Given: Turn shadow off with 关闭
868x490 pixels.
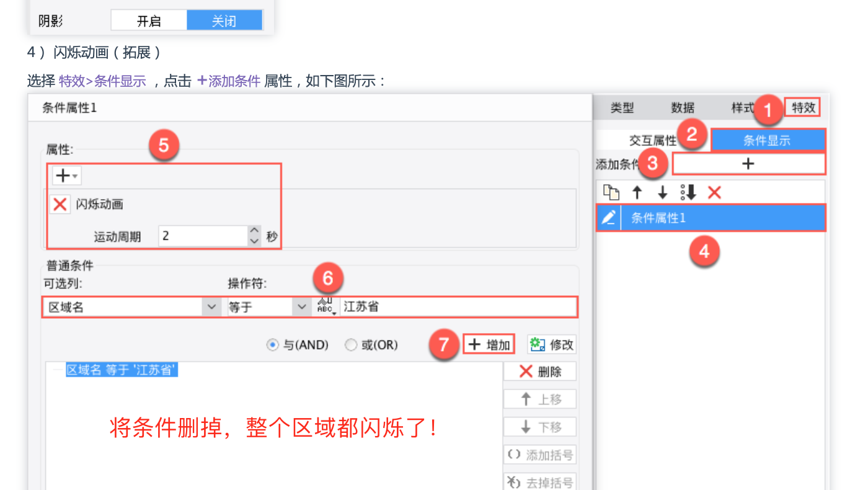Looking at the screenshot, I should point(224,20).
